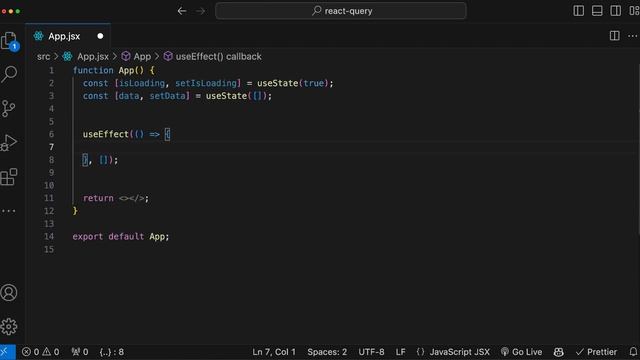Click line number 14 in gutter
The width and height of the screenshot is (640, 360).
pyautogui.click(x=49, y=237)
